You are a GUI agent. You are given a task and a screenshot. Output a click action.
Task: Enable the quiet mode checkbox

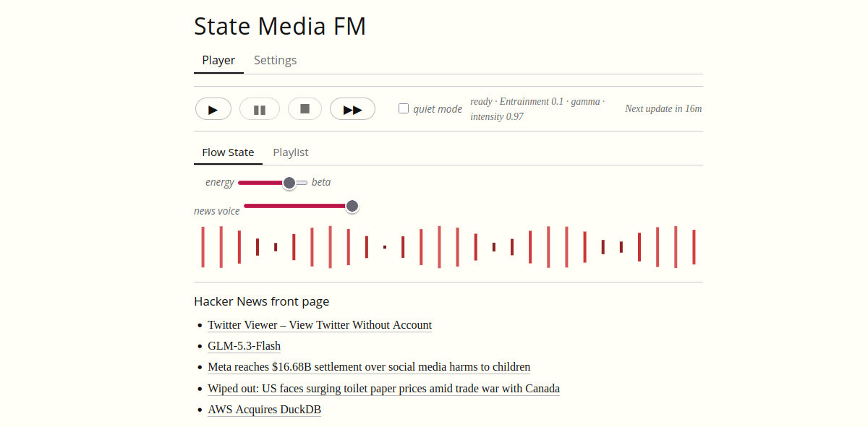point(404,108)
